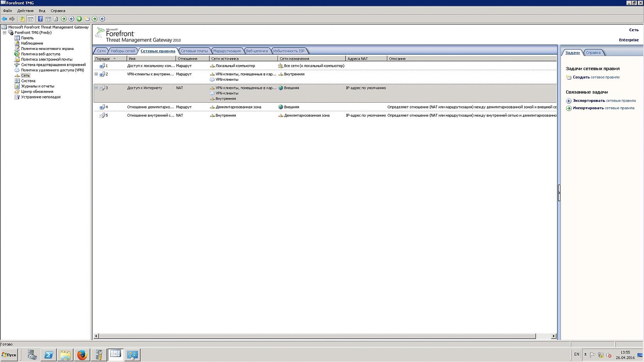Click the Система предотвращения вторжений icon
This screenshot has width=644, height=362.
pyautogui.click(x=17, y=65)
